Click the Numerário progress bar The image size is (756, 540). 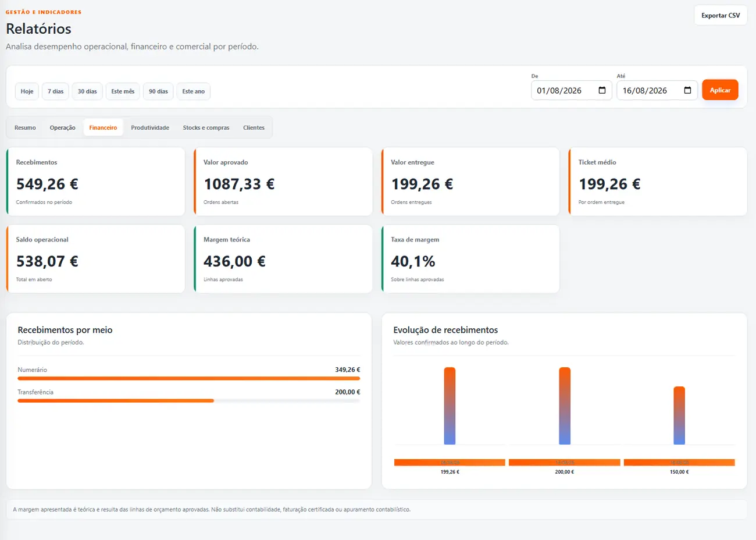pyautogui.click(x=189, y=378)
